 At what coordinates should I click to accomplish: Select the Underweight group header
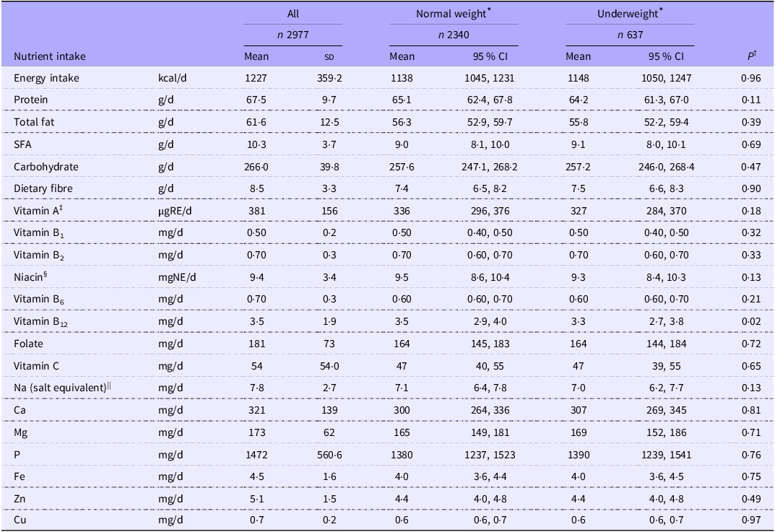tap(630, 13)
